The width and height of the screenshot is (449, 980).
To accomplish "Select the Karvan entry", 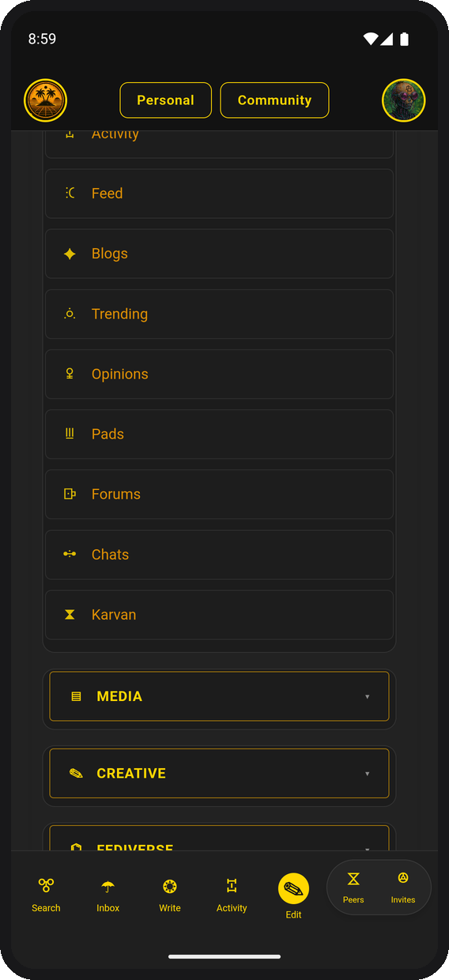I will tap(219, 614).
